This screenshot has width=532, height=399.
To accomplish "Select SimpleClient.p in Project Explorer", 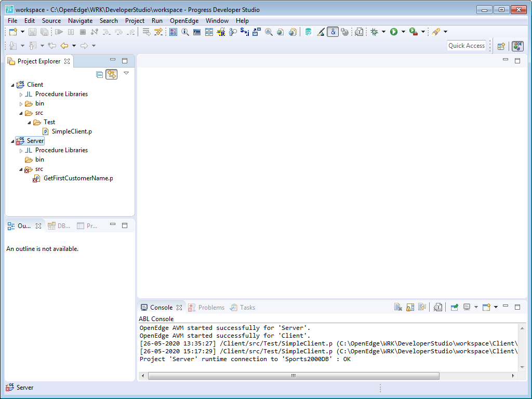I will click(x=72, y=131).
